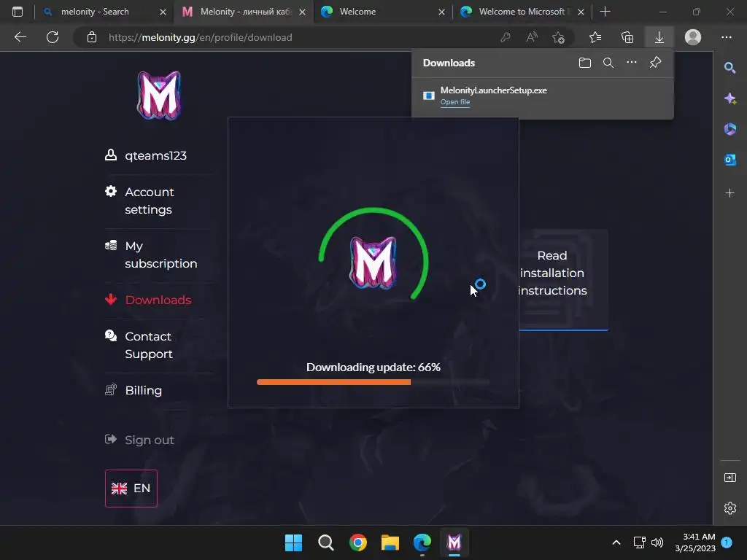This screenshot has width=747, height=560.
Task: Open Edge Settings and more menu
Action: [x=727, y=37]
